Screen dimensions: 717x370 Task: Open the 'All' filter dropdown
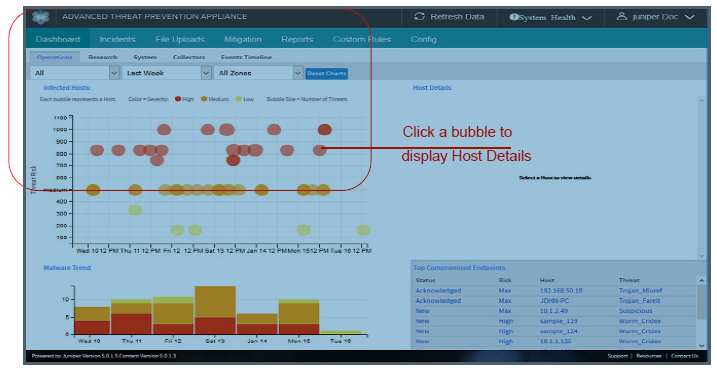pyautogui.click(x=75, y=73)
